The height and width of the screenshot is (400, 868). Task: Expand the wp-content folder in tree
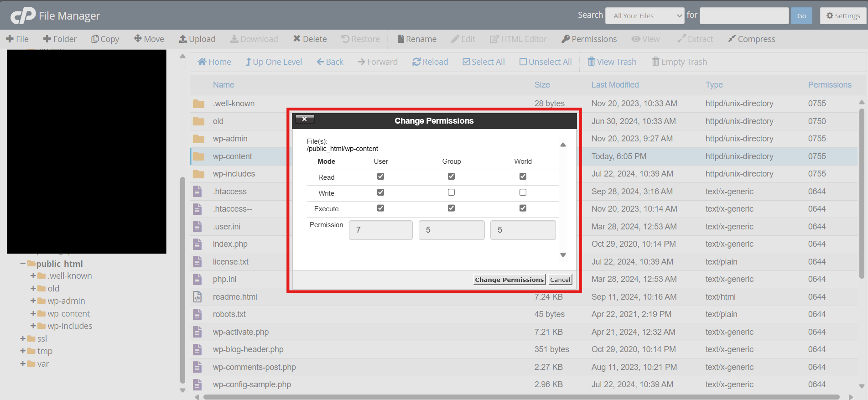tap(33, 314)
